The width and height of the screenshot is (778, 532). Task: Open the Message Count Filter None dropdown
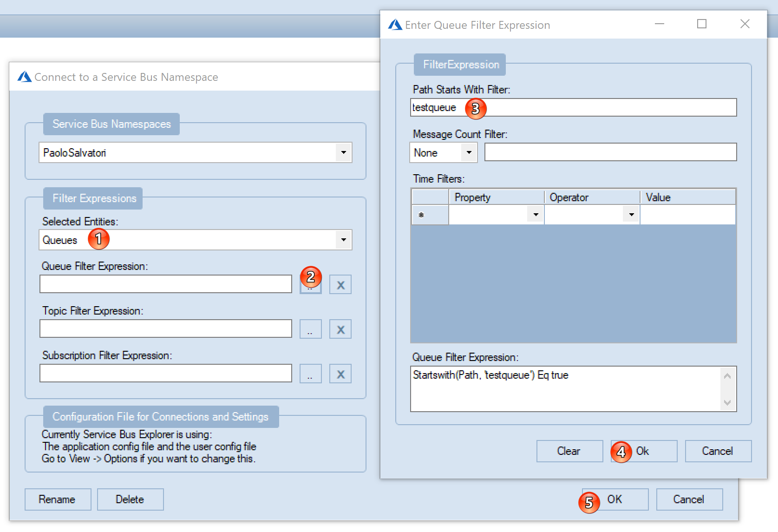(469, 152)
